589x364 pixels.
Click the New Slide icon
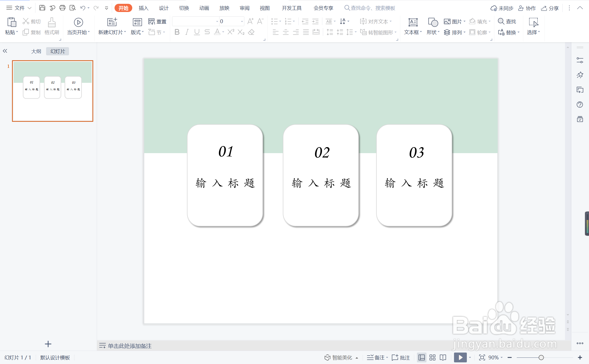coord(112,22)
